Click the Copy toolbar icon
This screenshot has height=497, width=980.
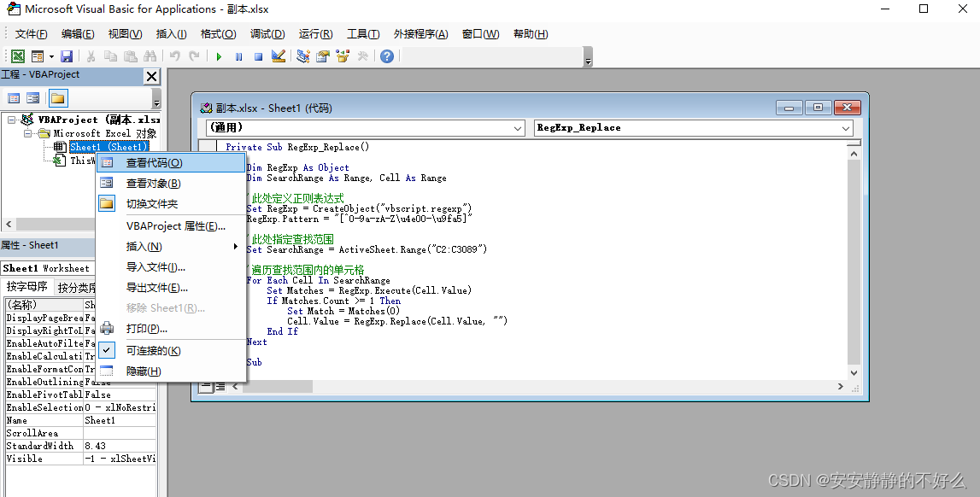[110, 56]
